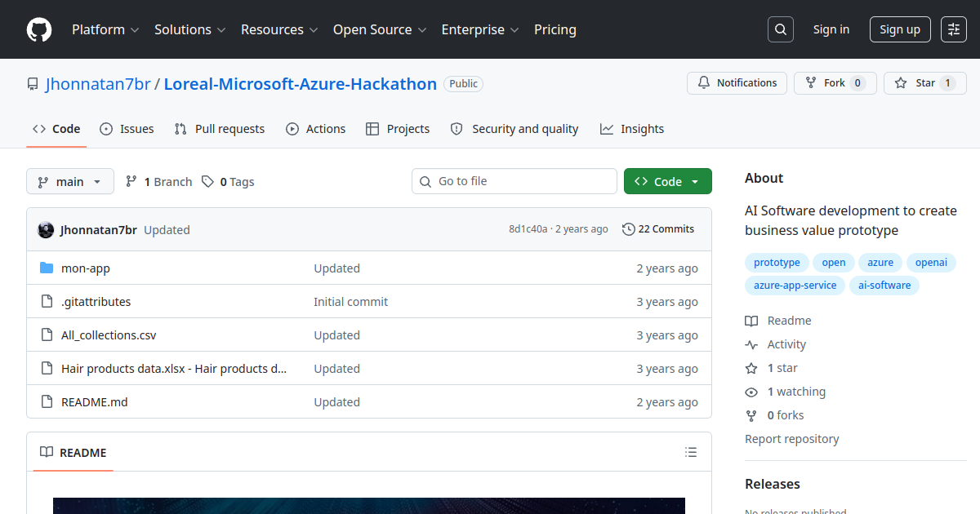The height and width of the screenshot is (514, 980).
Task: Click the All_collections.csv file icon
Action: [x=47, y=335]
